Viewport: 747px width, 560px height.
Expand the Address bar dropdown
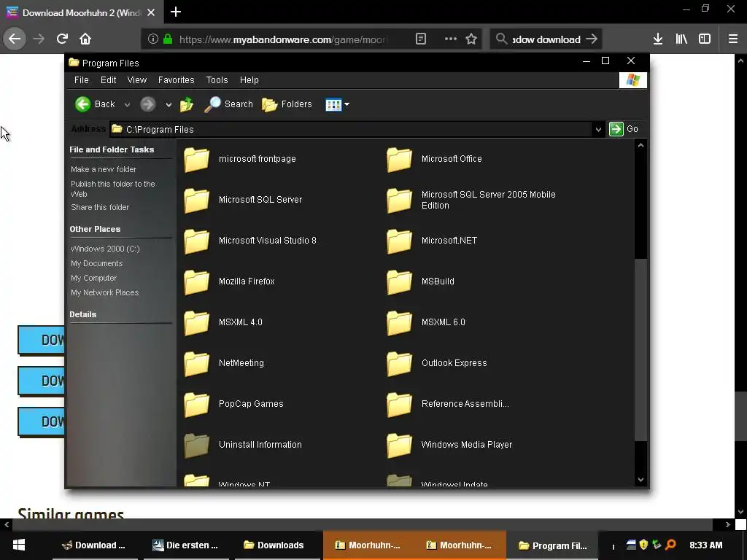click(x=598, y=130)
